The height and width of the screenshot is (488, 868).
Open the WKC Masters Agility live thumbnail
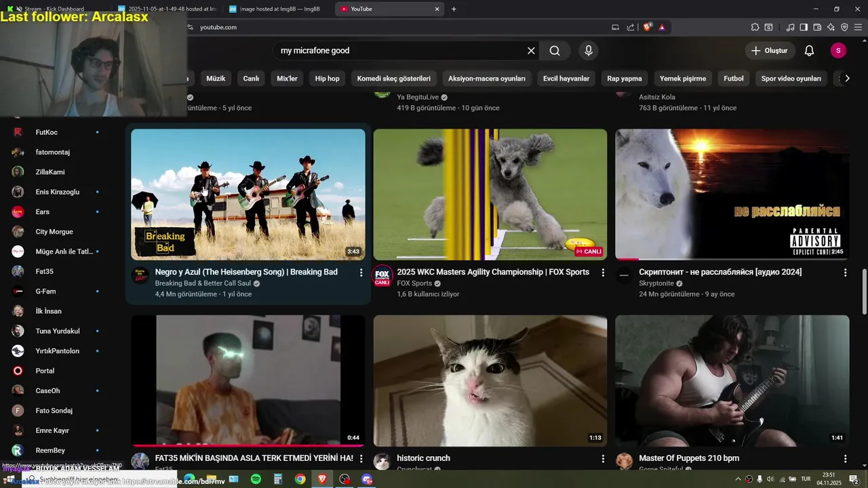tap(490, 195)
